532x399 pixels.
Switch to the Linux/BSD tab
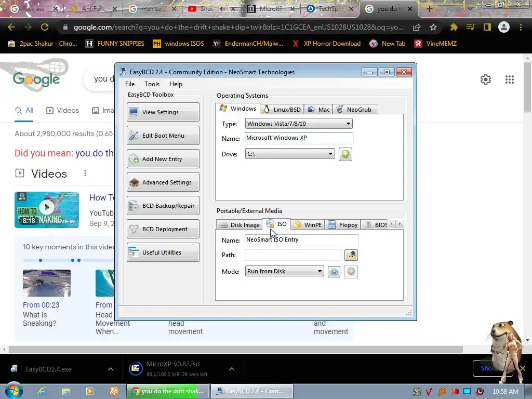[282, 109]
